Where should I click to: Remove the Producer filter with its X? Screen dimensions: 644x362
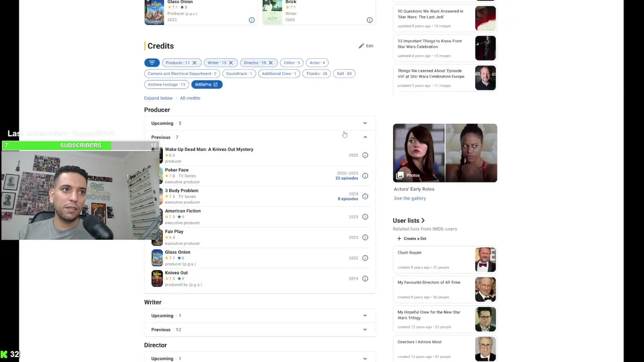click(x=194, y=63)
